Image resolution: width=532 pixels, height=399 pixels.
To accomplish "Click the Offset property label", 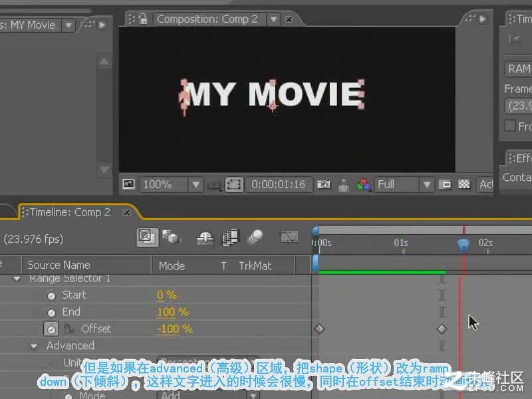I will (96, 329).
